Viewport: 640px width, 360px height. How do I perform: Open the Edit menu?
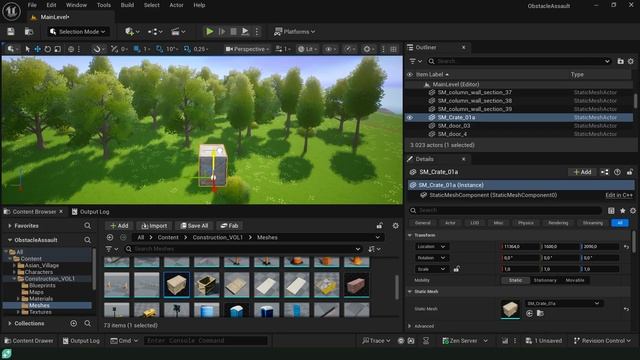[51, 5]
